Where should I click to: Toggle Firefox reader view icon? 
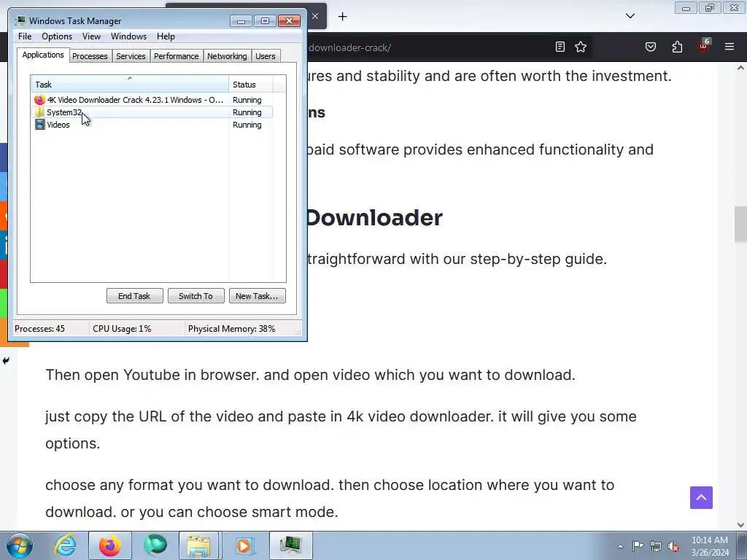tap(560, 47)
